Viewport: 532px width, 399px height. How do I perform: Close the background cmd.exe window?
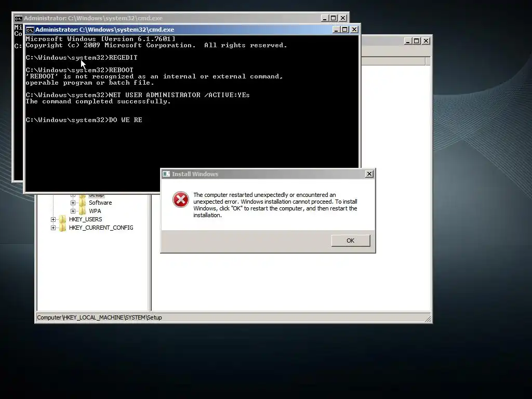point(343,18)
